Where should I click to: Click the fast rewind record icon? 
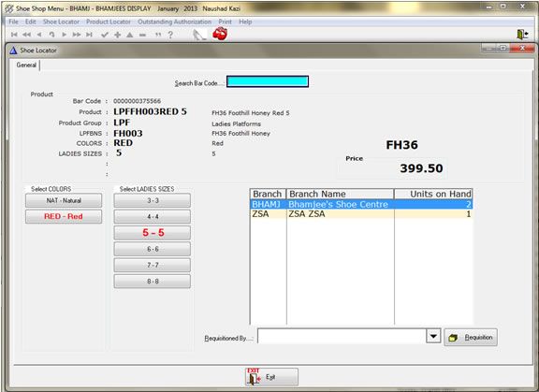point(26,35)
